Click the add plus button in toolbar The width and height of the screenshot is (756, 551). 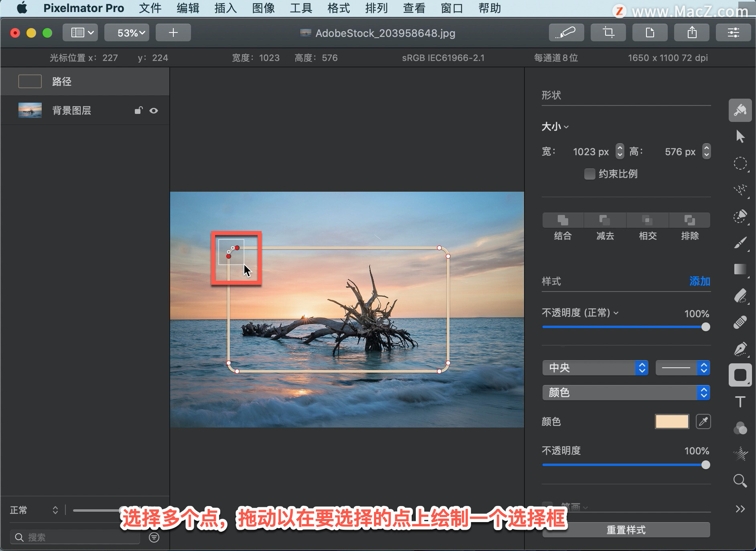click(173, 32)
